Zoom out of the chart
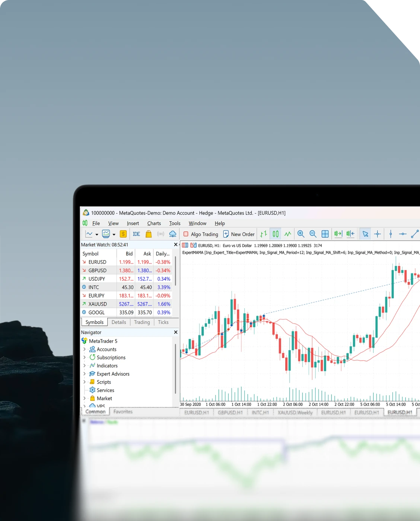Screen dimensions: 420x521 point(313,234)
